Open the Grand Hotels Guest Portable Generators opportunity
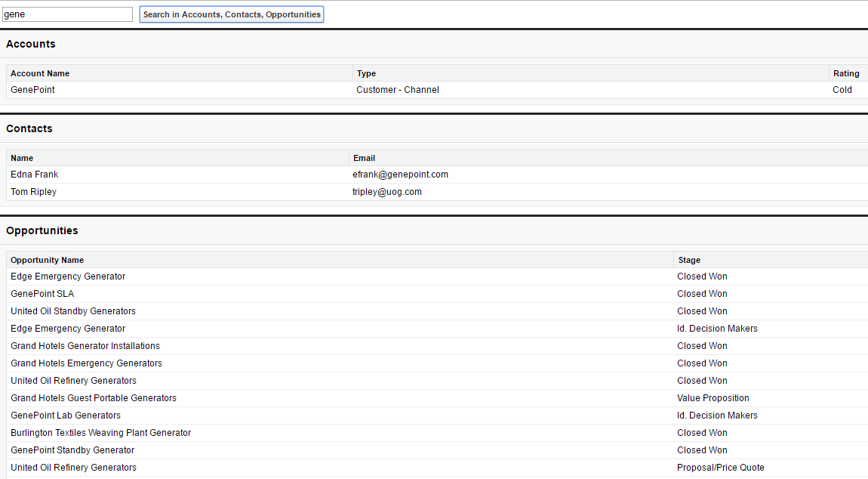The width and height of the screenshot is (868, 479). click(x=94, y=397)
